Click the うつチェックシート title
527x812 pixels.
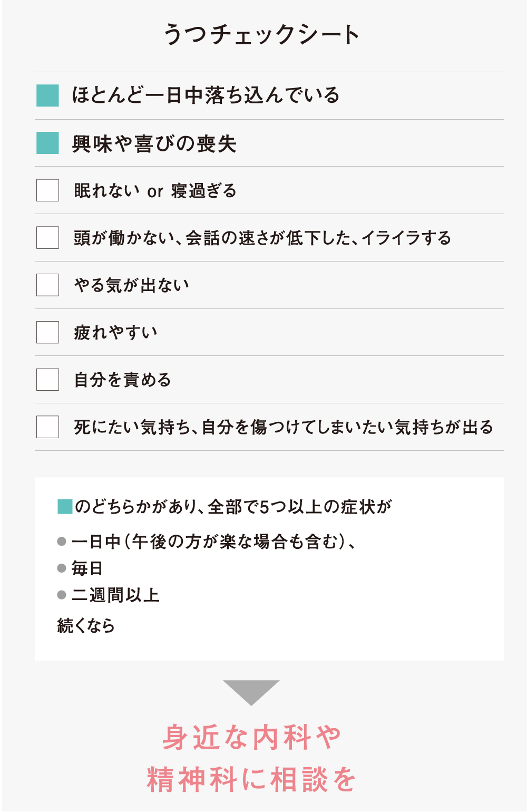[261, 35]
